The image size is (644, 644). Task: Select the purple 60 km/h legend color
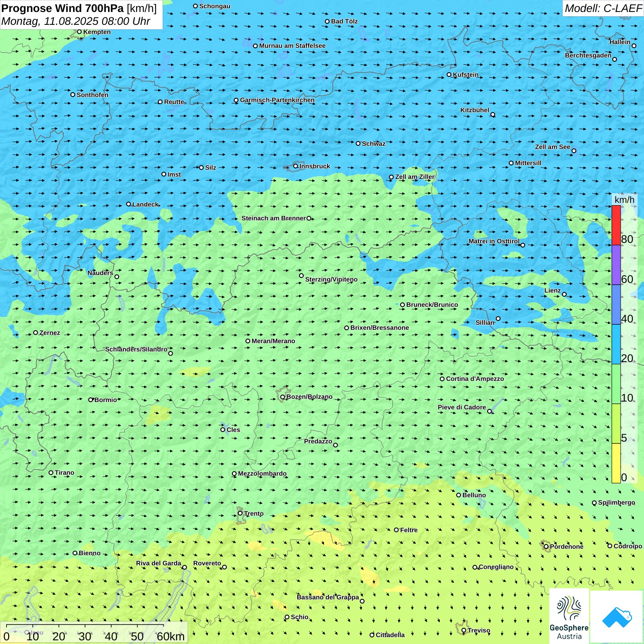(x=616, y=265)
